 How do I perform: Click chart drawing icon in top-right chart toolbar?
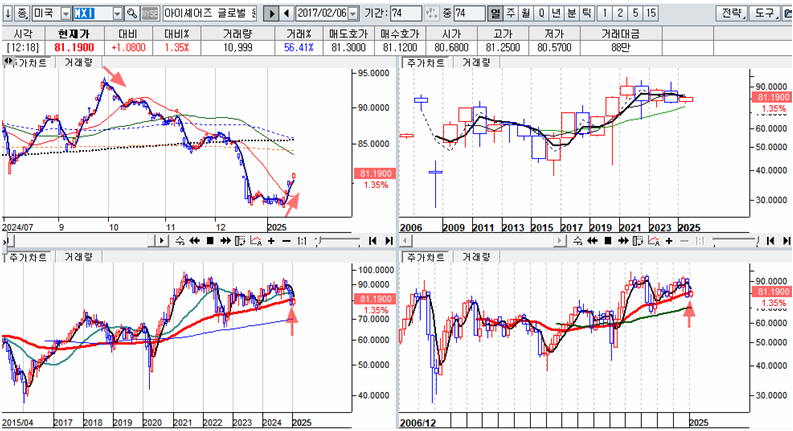point(654,241)
